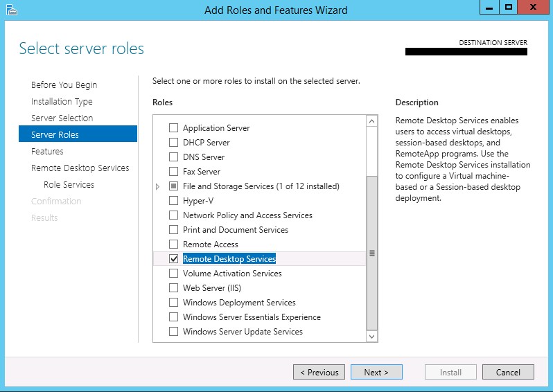Viewport: 553px width, 392px height.
Task: Check Windows Server Update Services
Action: point(173,331)
